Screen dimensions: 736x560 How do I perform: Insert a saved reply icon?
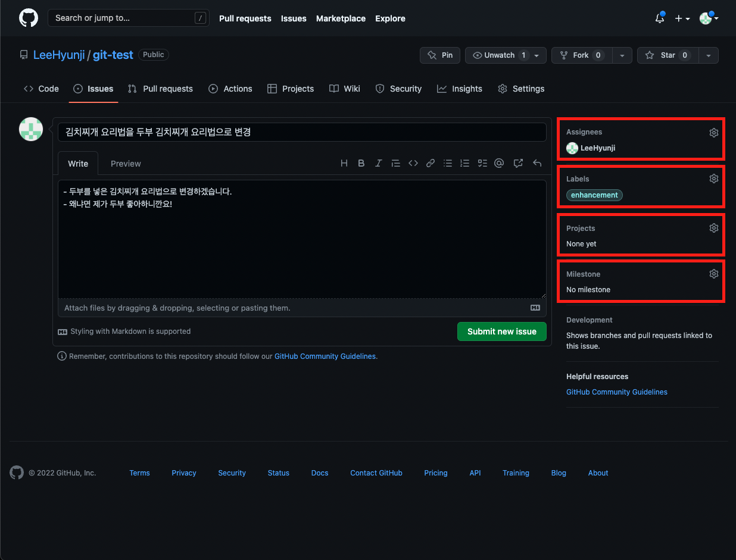pos(537,163)
